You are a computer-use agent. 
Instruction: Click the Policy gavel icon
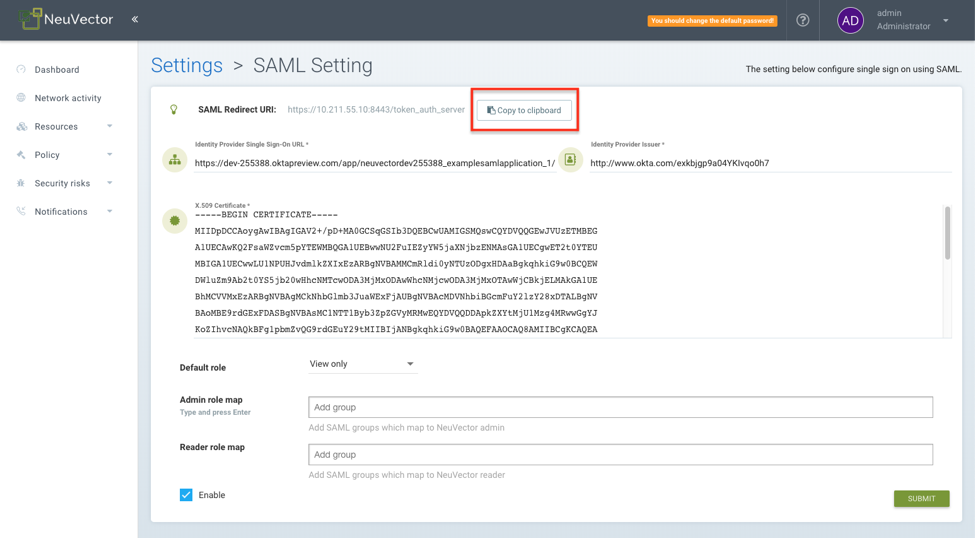click(21, 154)
